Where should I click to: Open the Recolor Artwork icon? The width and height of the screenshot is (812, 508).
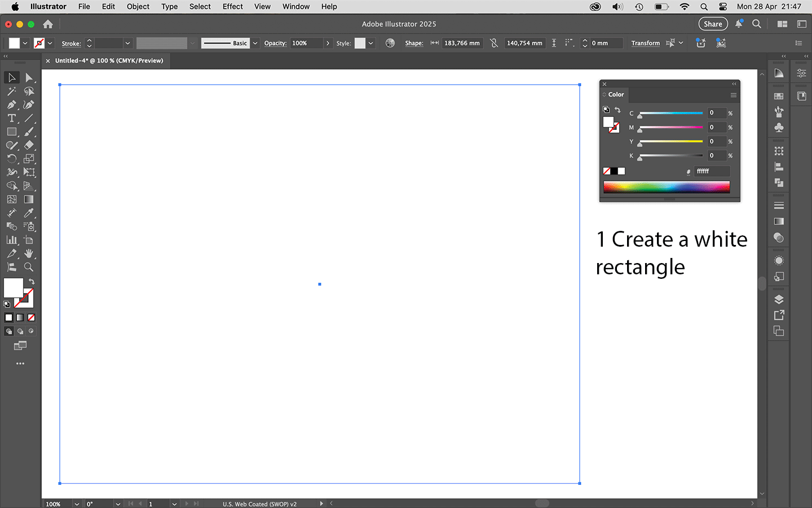390,43
